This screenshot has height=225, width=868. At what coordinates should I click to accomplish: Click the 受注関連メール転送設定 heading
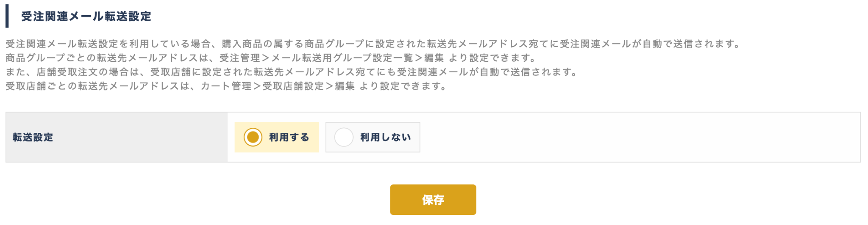click(x=86, y=16)
